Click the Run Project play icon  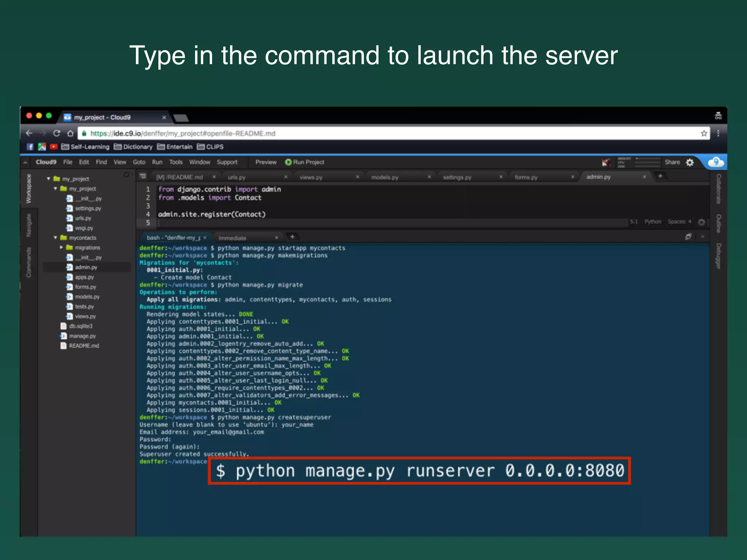tap(288, 162)
